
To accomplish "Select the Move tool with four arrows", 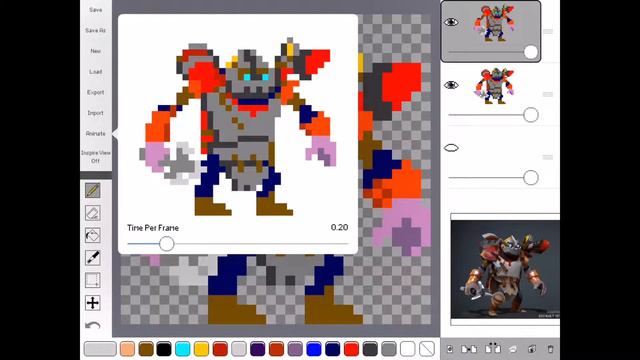I will [93, 302].
